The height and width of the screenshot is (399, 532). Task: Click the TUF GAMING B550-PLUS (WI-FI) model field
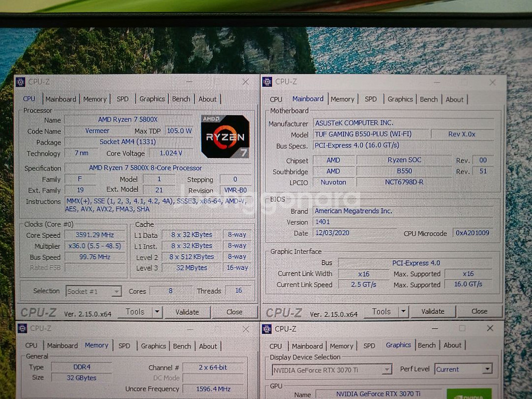pyautogui.click(x=370, y=134)
